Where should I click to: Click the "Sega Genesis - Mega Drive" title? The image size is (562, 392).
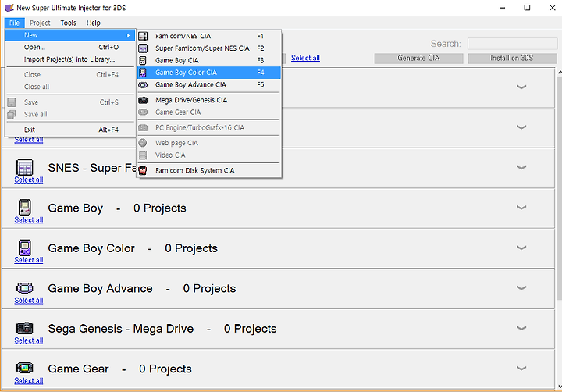pyautogui.click(x=121, y=329)
